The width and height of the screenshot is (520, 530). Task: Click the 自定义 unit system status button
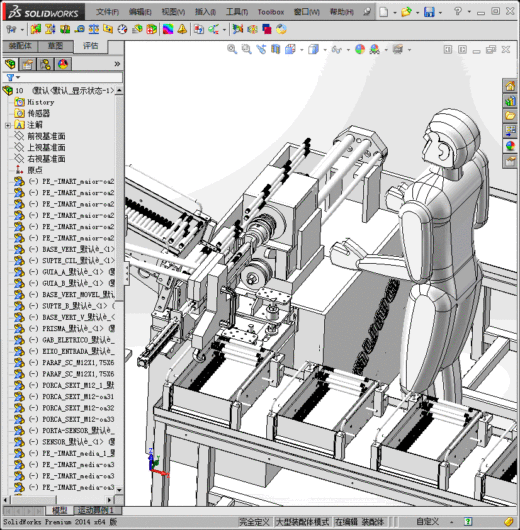tap(427, 522)
